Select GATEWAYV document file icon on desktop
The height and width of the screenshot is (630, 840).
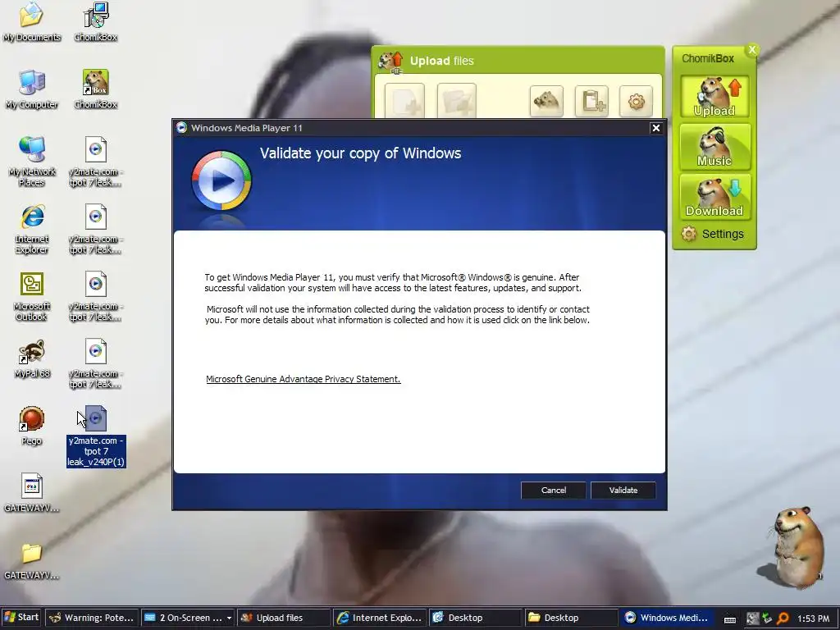[32, 493]
